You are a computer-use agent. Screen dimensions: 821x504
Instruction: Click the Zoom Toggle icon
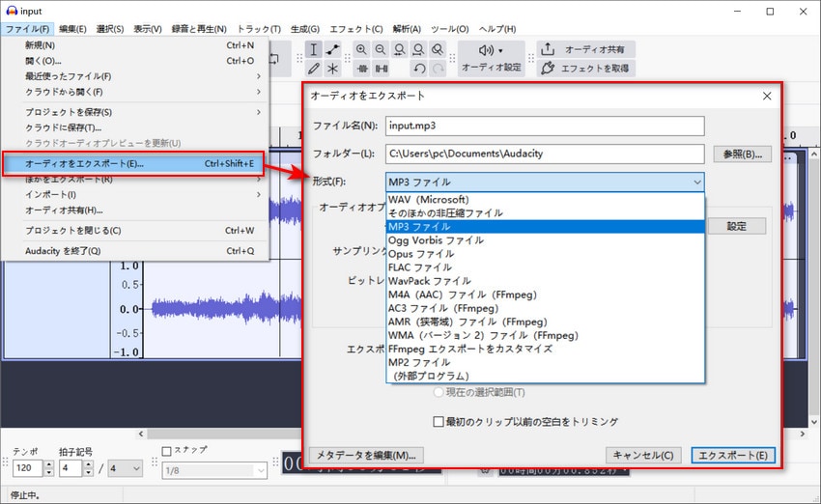click(438, 49)
